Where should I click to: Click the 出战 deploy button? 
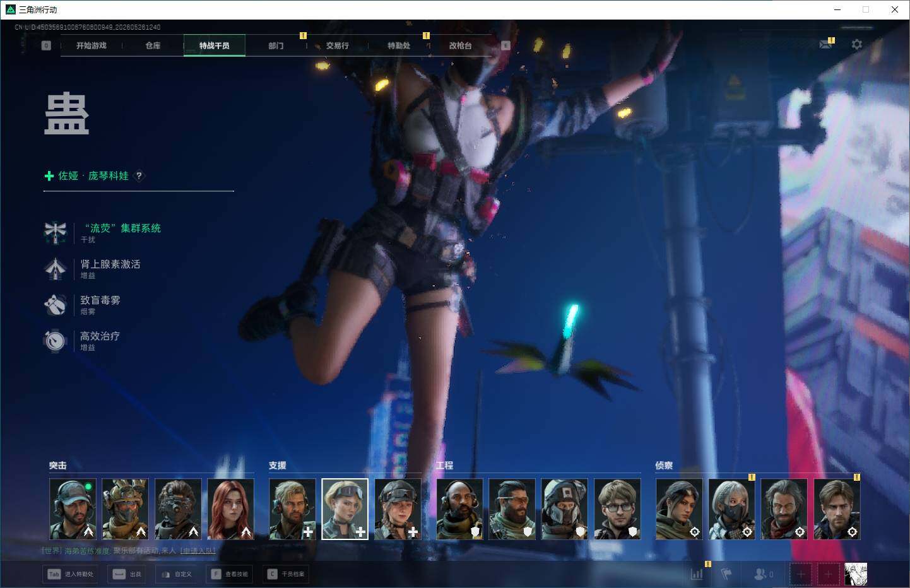(x=127, y=574)
